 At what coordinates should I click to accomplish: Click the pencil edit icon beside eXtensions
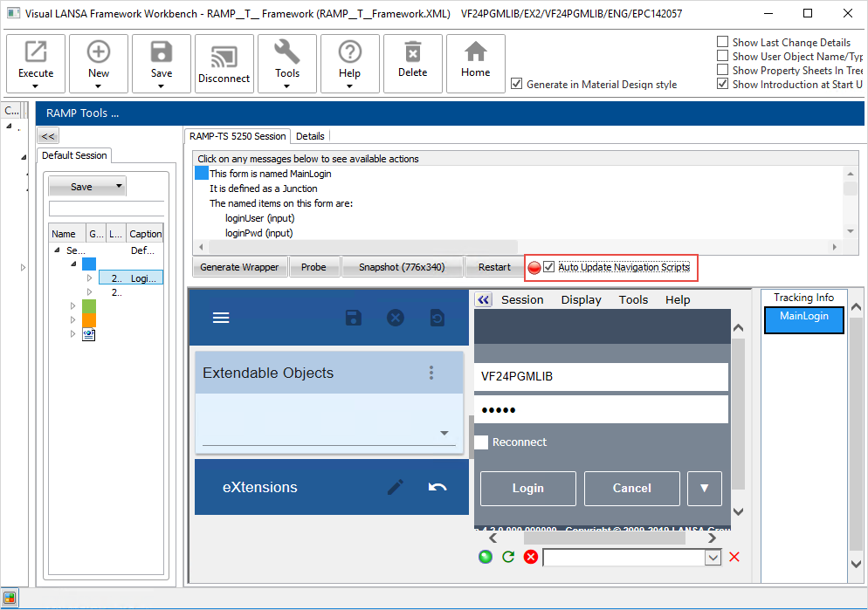(x=396, y=487)
